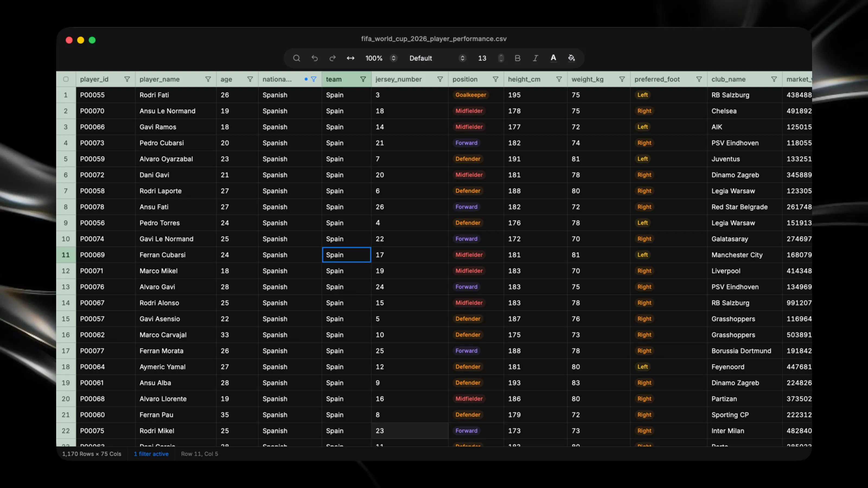Open active filter on nationality column
The height and width of the screenshot is (488, 868).
point(313,79)
